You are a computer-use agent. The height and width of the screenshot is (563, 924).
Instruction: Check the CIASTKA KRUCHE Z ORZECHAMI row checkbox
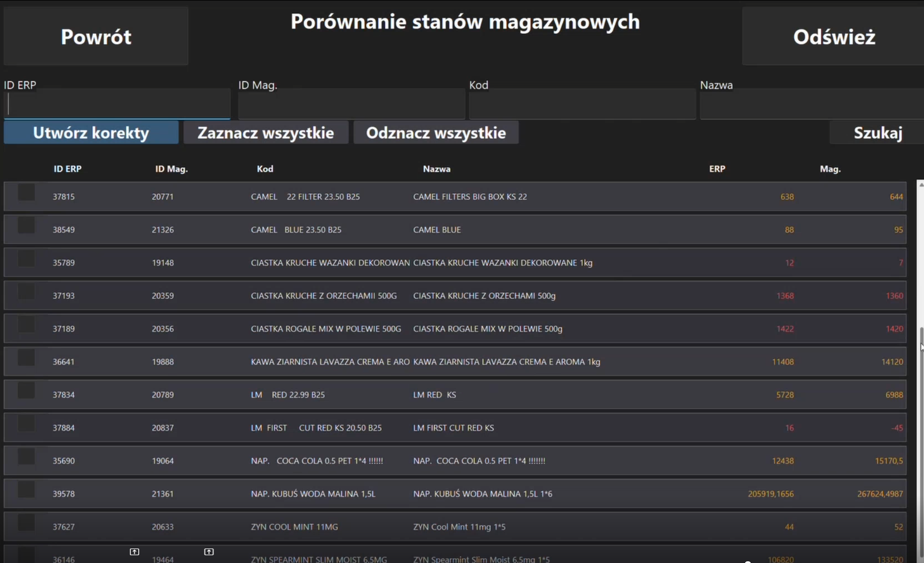26,292
